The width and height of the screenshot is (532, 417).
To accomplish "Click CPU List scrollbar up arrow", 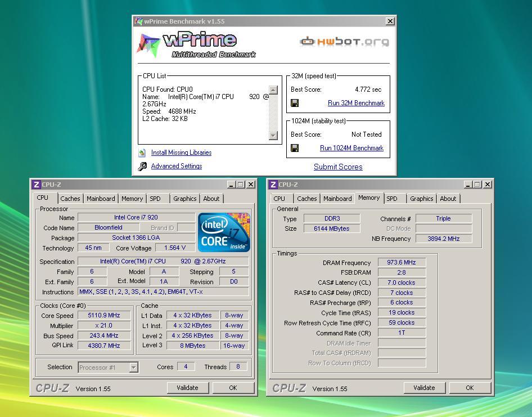I will [273, 90].
